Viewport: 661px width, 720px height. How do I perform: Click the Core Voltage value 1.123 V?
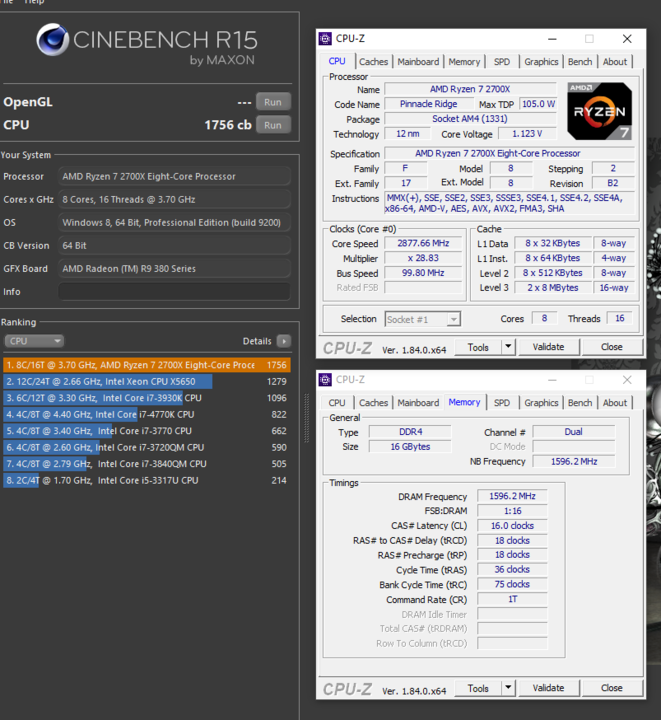[x=527, y=134]
